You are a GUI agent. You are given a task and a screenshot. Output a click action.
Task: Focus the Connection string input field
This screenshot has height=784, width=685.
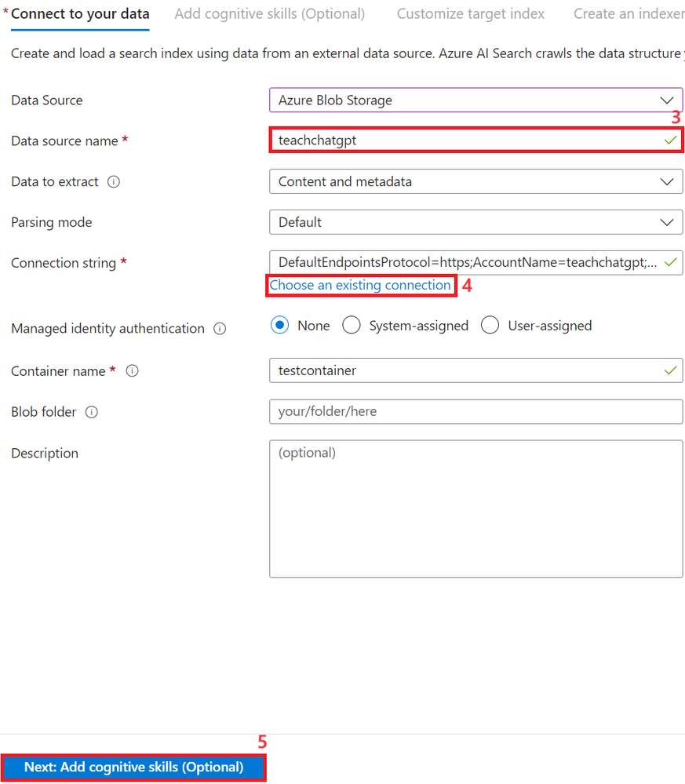coord(467,264)
